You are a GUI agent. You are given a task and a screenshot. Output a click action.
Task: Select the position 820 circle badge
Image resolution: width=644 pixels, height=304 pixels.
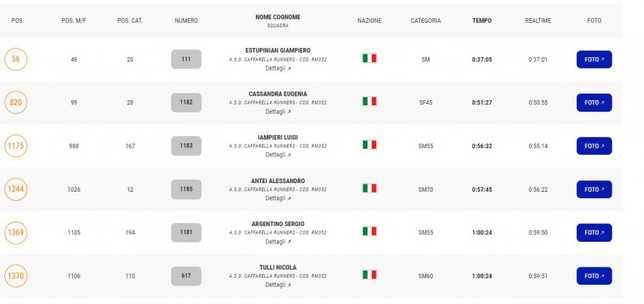(x=16, y=103)
